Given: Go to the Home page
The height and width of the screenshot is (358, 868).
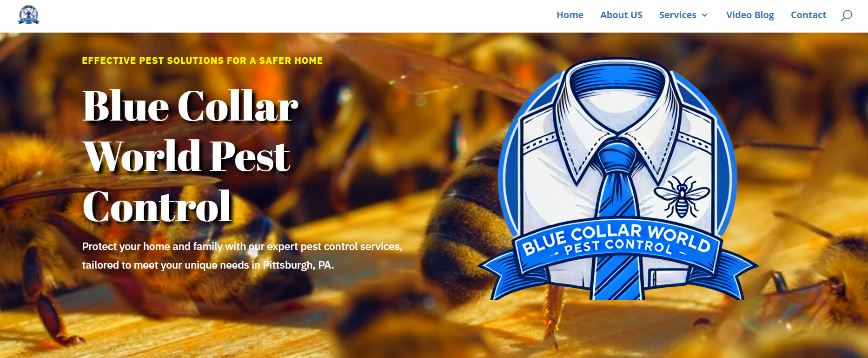Looking at the screenshot, I should [x=570, y=15].
